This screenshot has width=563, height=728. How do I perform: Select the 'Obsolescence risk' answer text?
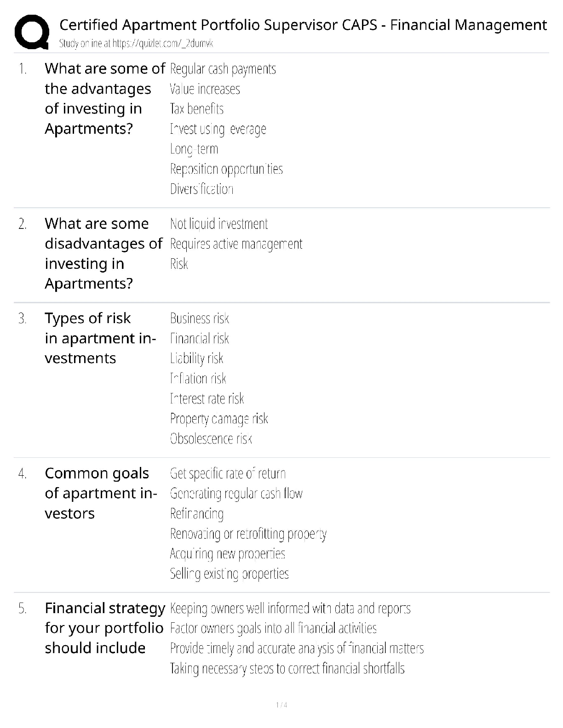211,439
